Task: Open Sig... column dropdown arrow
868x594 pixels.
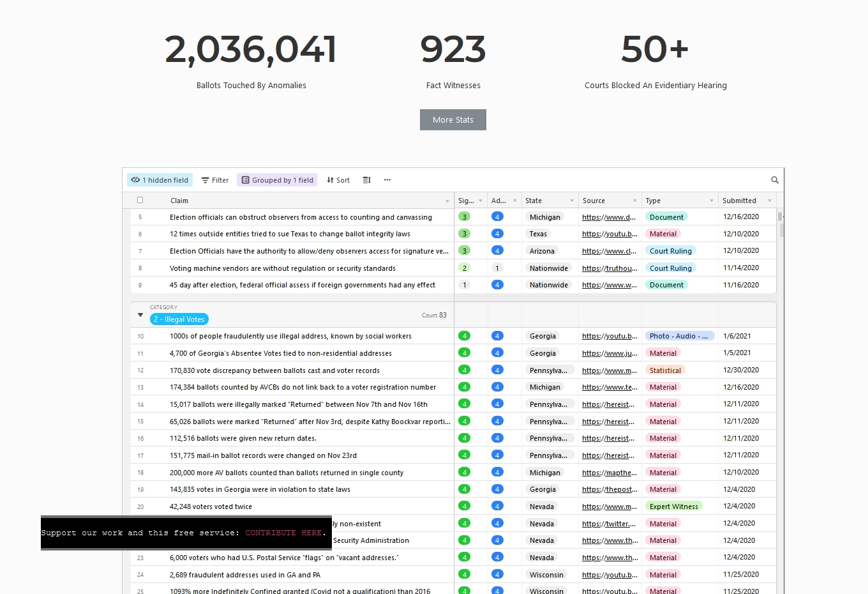Action: [481, 201]
